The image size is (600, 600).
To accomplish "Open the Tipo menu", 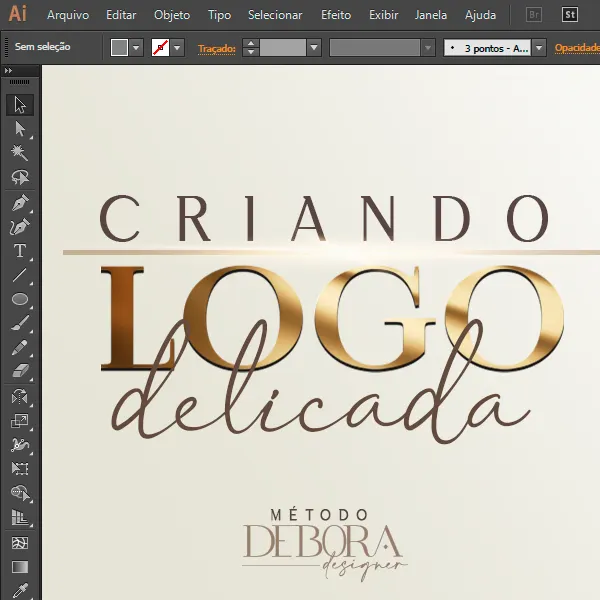I will click(219, 15).
